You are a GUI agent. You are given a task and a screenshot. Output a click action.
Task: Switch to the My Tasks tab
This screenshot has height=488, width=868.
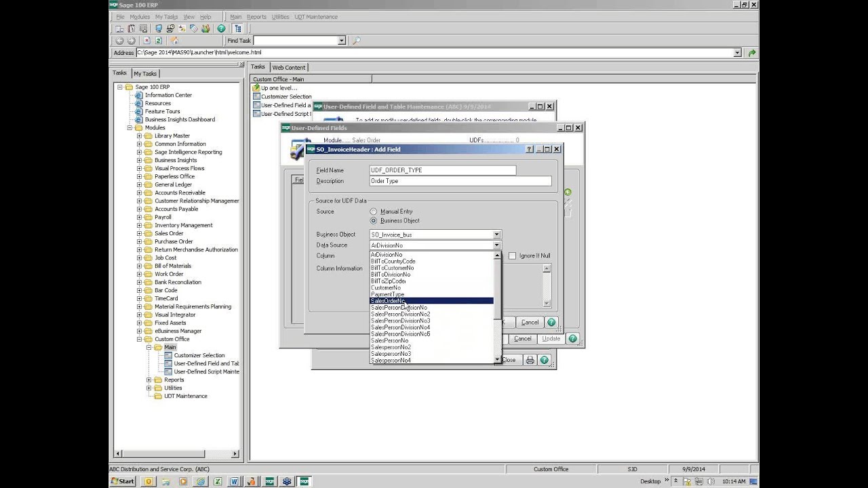pyautogui.click(x=144, y=73)
